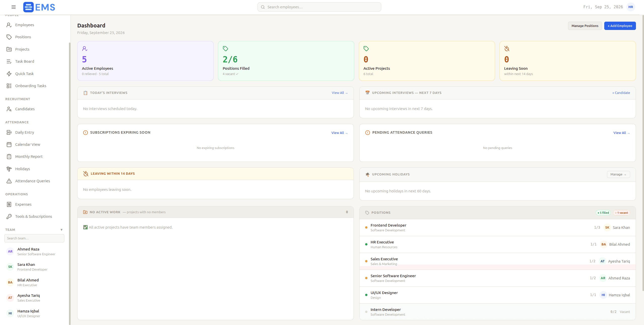Focus the Search employees field

pyautogui.click(x=319, y=7)
